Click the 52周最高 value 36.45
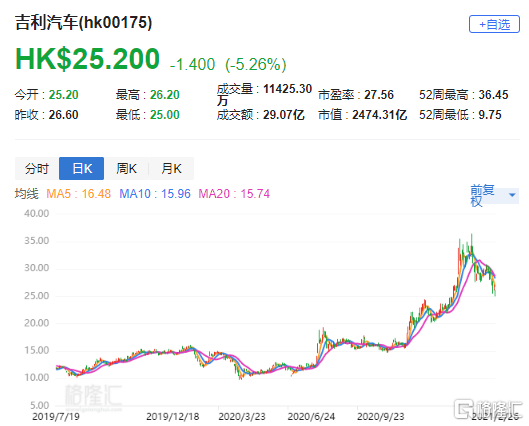Viewport: 529px width, 426px height. click(493, 95)
